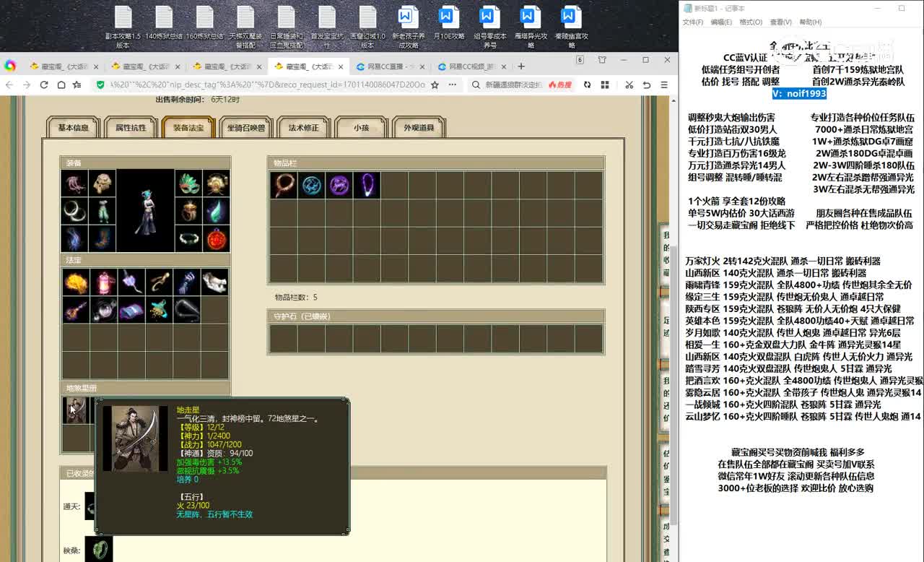Select the 副本攻略1.5版本 desktop file
This screenshot has height=562, width=924.
(123, 27)
